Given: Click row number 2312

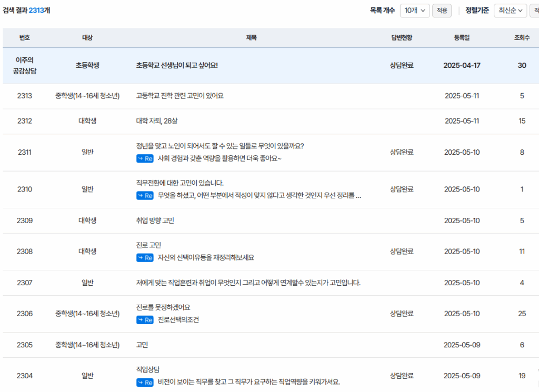Looking at the screenshot, I should 25,121.
